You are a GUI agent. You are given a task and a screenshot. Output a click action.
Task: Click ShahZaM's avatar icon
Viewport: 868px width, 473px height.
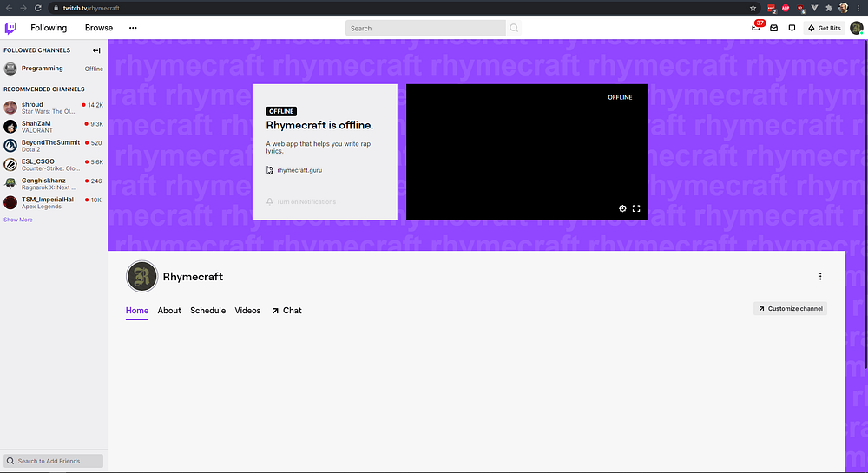point(10,127)
